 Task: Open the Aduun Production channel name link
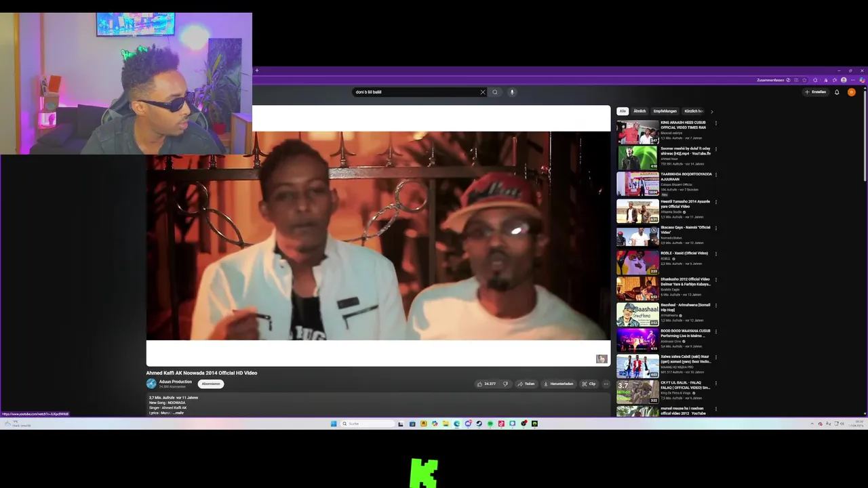[x=176, y=382]
